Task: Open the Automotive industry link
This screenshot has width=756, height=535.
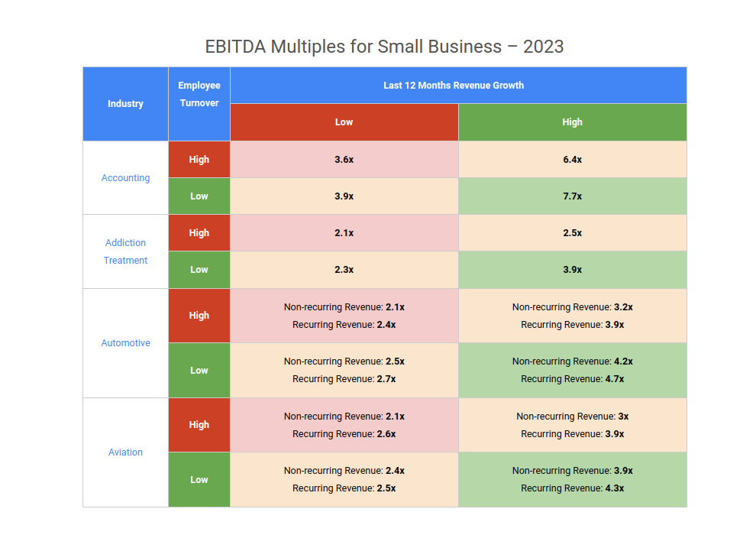Action: coord(125,343)
